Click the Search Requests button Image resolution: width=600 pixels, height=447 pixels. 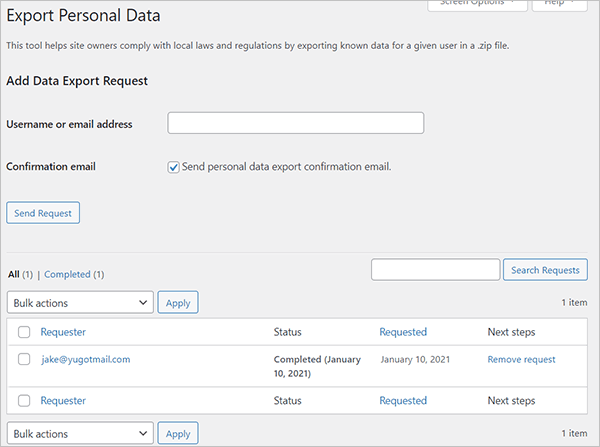point(545,270)
